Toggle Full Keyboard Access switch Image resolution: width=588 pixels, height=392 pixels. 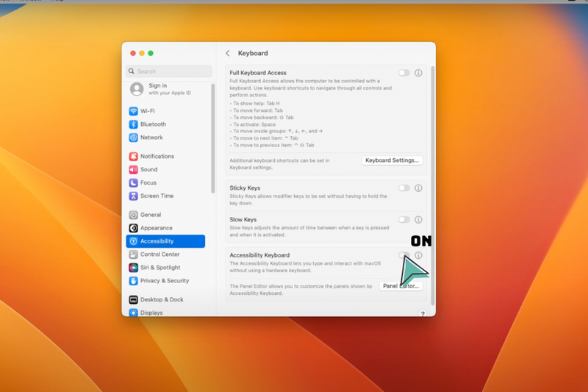[404, 73]
